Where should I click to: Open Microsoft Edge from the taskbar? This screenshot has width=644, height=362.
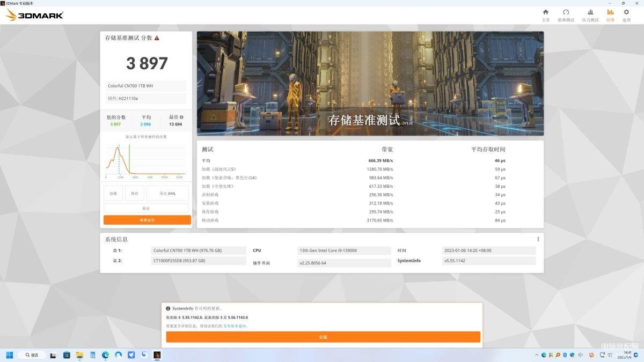click(x=106, y=354)
